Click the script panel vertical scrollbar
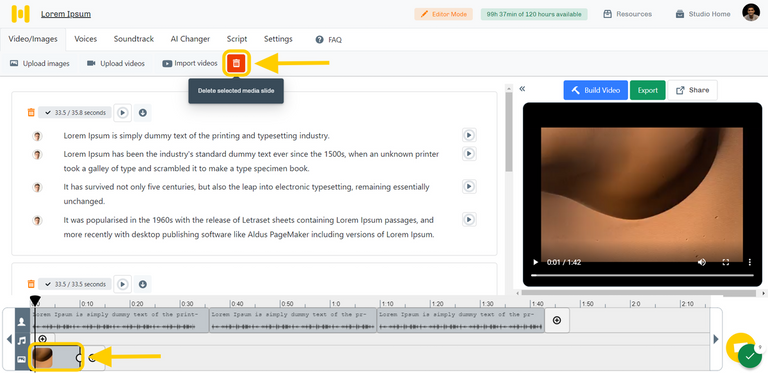This screenshot has height=373, width=768. coord(508,132)
